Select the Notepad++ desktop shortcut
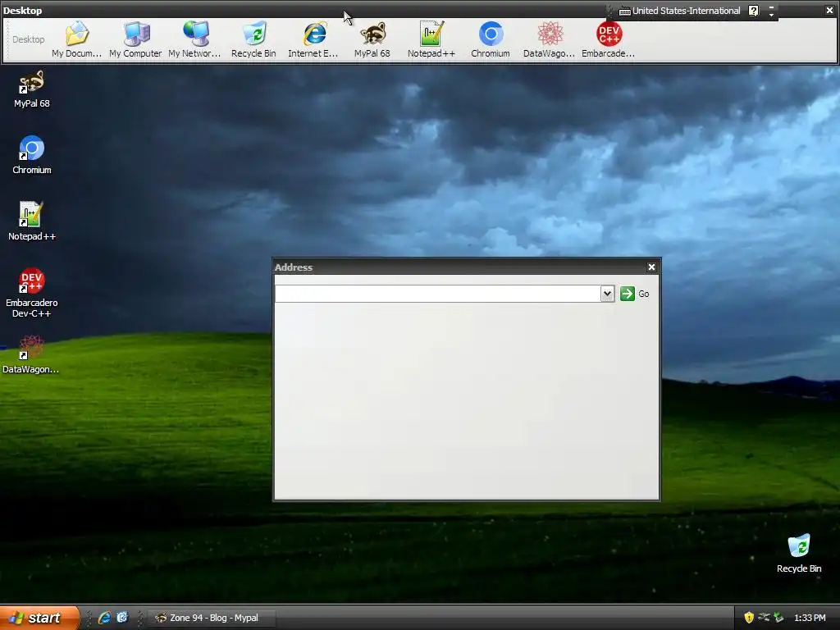 [32, 221]
